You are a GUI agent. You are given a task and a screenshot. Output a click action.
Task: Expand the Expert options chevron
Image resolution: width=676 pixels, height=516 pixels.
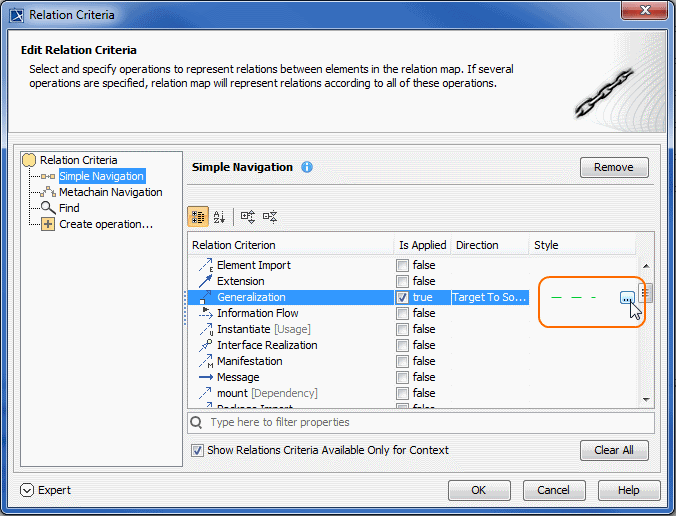pyautogui.click(x=27, y=490)
